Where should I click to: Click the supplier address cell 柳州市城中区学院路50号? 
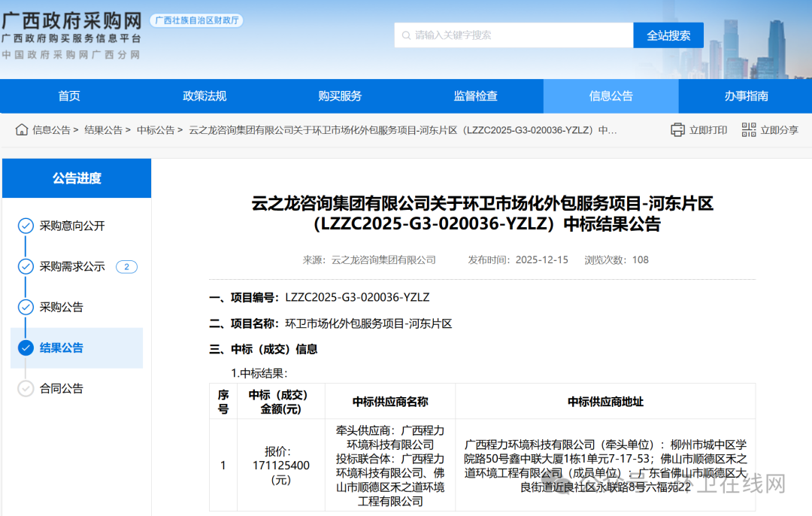point(605,466)
